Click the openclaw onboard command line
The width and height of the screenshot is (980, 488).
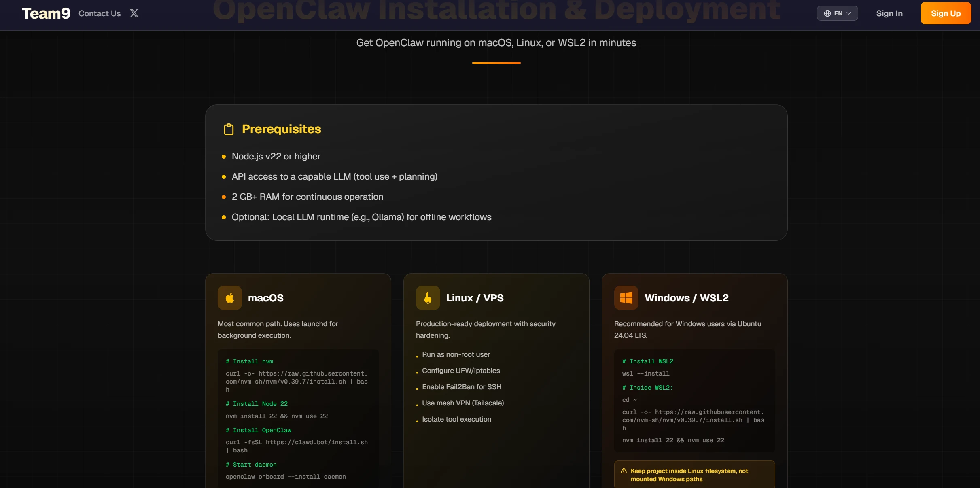click(286, 477)
